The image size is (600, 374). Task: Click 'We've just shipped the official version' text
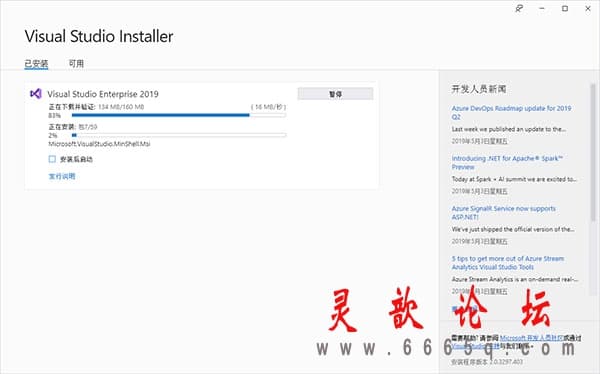(x=513, y=229)
